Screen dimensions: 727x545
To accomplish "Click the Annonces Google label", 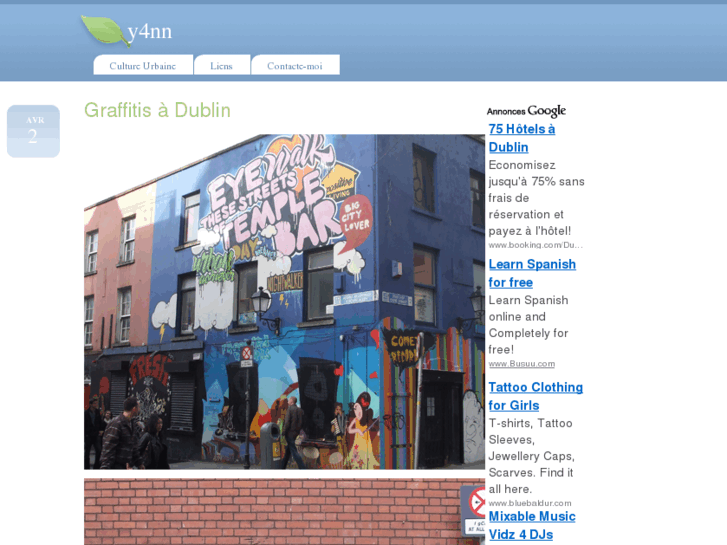I will [526, 111].
